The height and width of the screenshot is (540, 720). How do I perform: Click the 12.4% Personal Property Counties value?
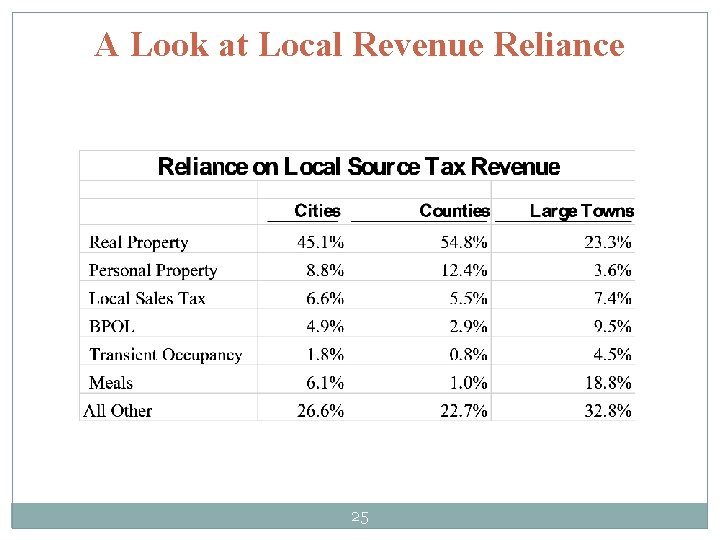click(464, 270)
